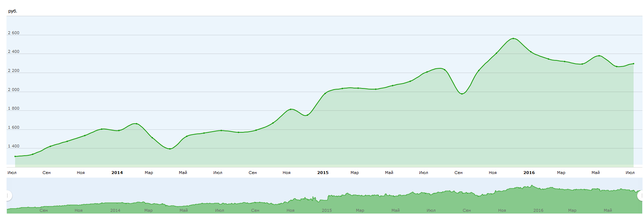The width and height of the screenshot is (644, 215).
Task: Click the руб. y-axis unit label
Action: tap(13, 11)
